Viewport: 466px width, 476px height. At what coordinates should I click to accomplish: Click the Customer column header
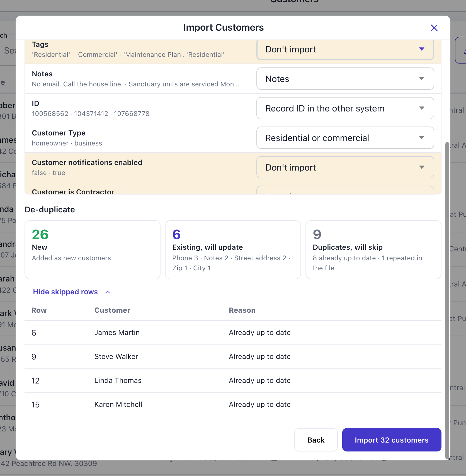pyautogui.click(x=112, y=310)
